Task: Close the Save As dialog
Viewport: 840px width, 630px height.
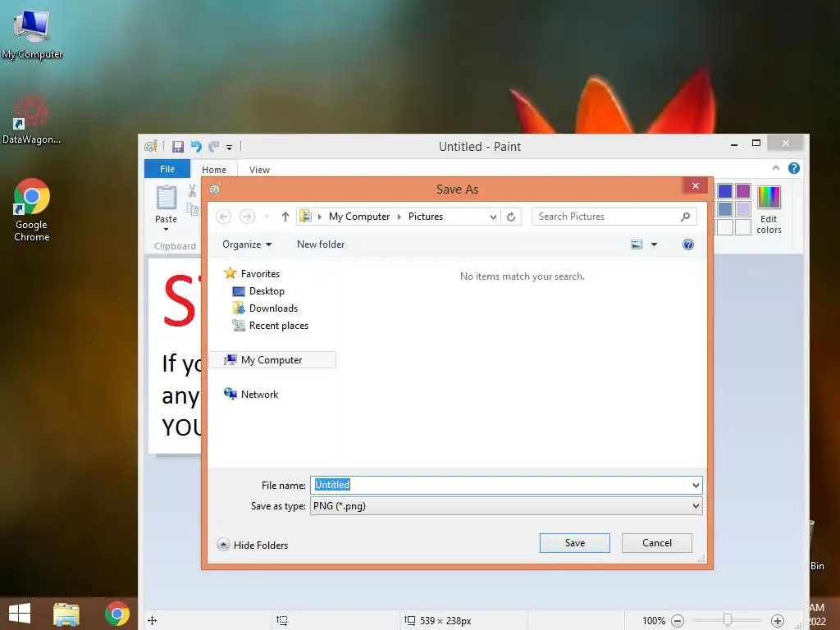Action: [x=696, y=186]
